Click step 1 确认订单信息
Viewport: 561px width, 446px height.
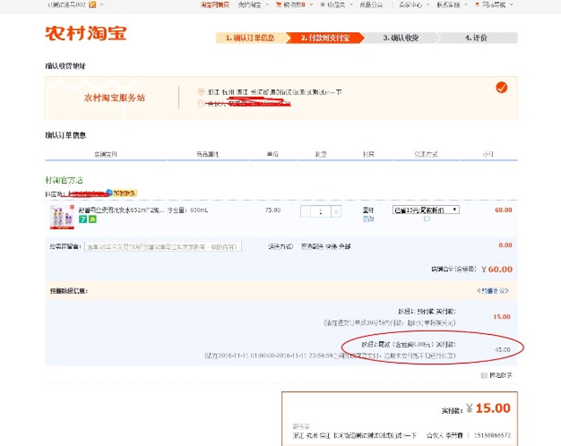click(250, 38)
